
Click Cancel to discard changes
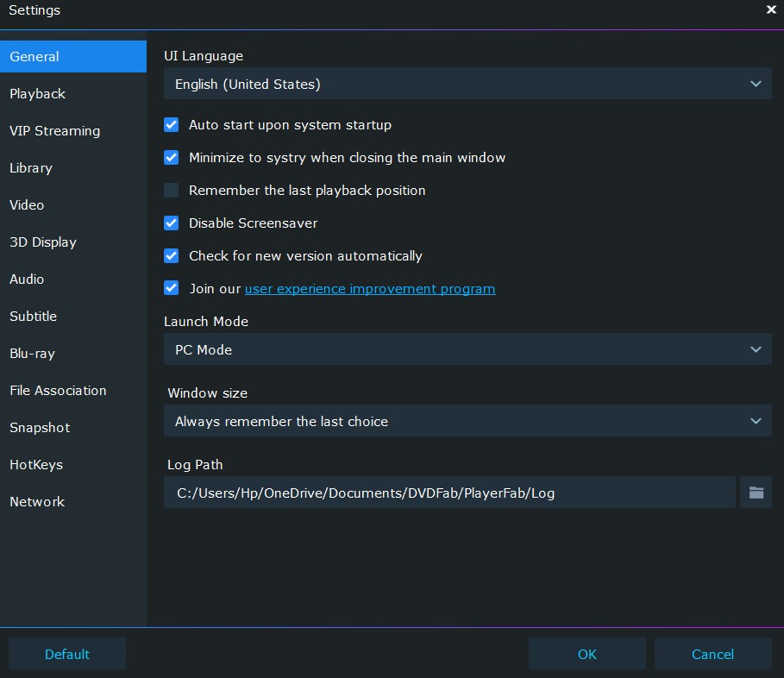tap(712, 654)
